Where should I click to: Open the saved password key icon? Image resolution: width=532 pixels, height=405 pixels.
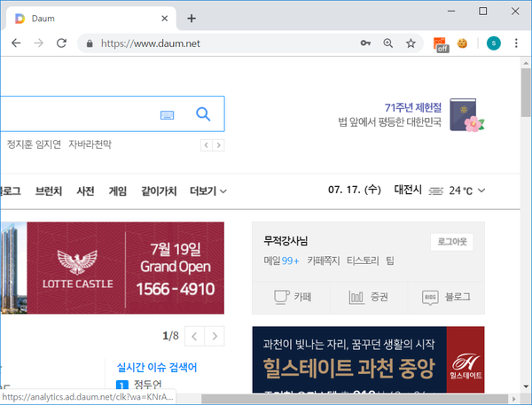pos(365,43)
